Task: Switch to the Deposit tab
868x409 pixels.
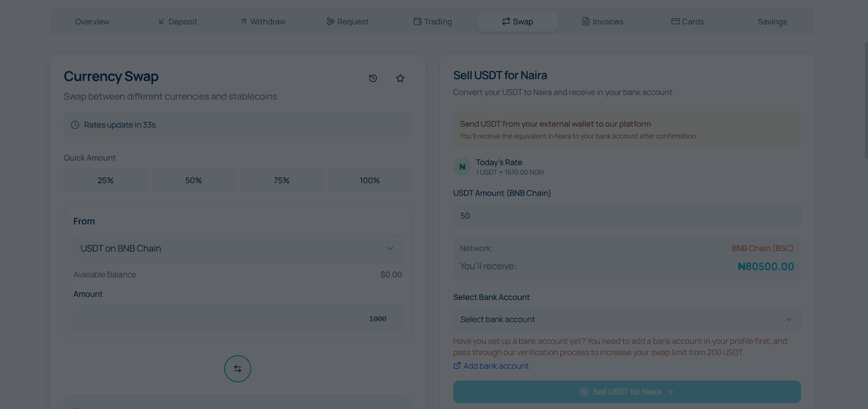Action: tap(177, 22)
